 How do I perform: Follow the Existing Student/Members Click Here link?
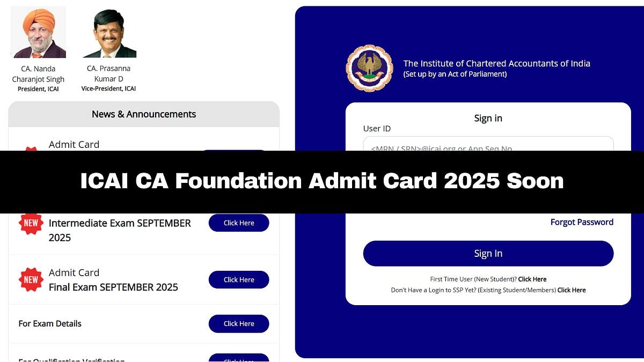[x=572, y=290]
